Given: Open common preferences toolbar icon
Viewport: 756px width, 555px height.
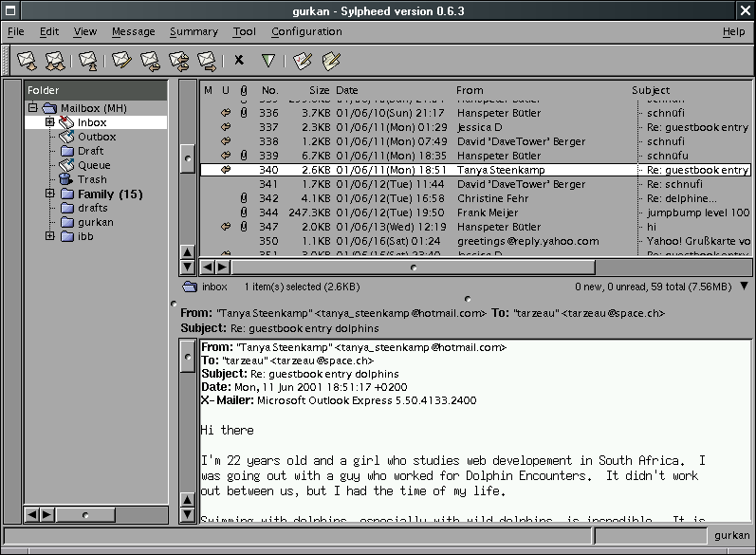Looking at the screenshot, I should click(x=302, y=61).
